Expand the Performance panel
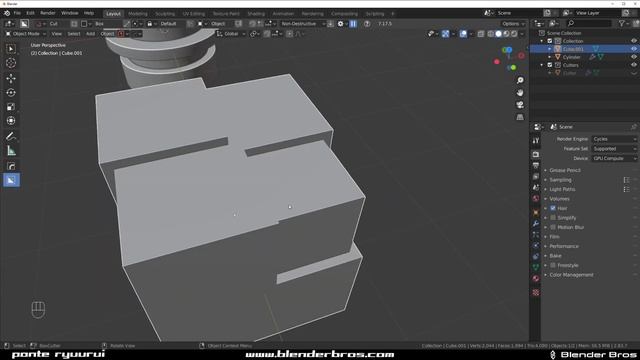The width and height of the screenshot is (640, 360). click(x=564, y=247)
